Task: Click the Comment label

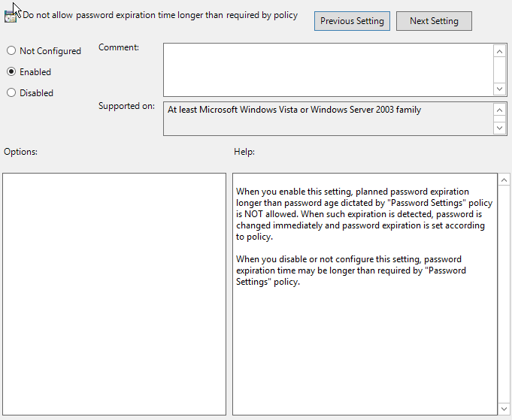Action: pos(119,47)
